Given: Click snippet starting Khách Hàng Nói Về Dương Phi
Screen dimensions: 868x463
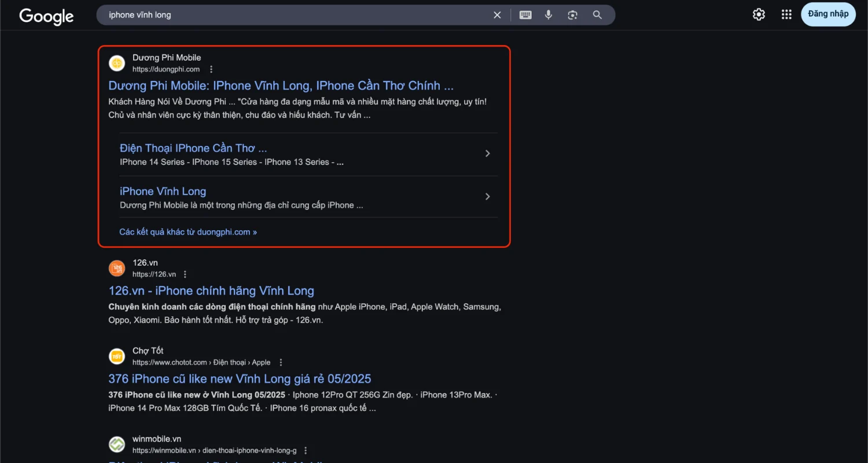Looking at the screenshot, I should 297,108.
